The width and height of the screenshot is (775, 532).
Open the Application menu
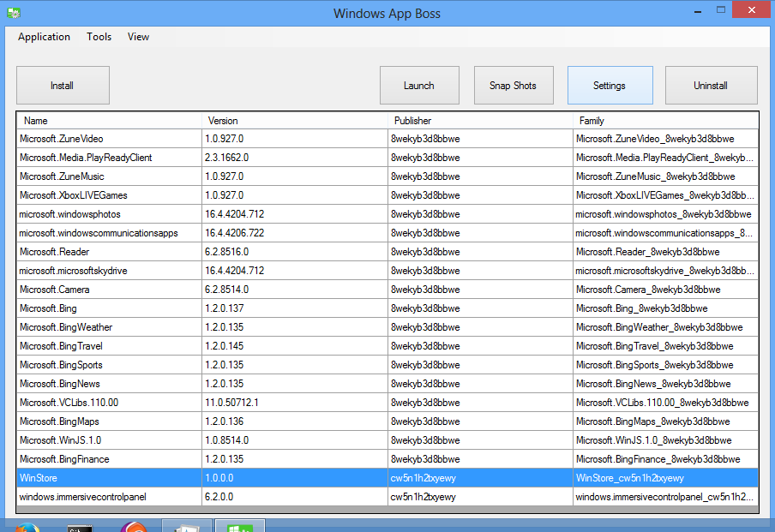point(44,37)
